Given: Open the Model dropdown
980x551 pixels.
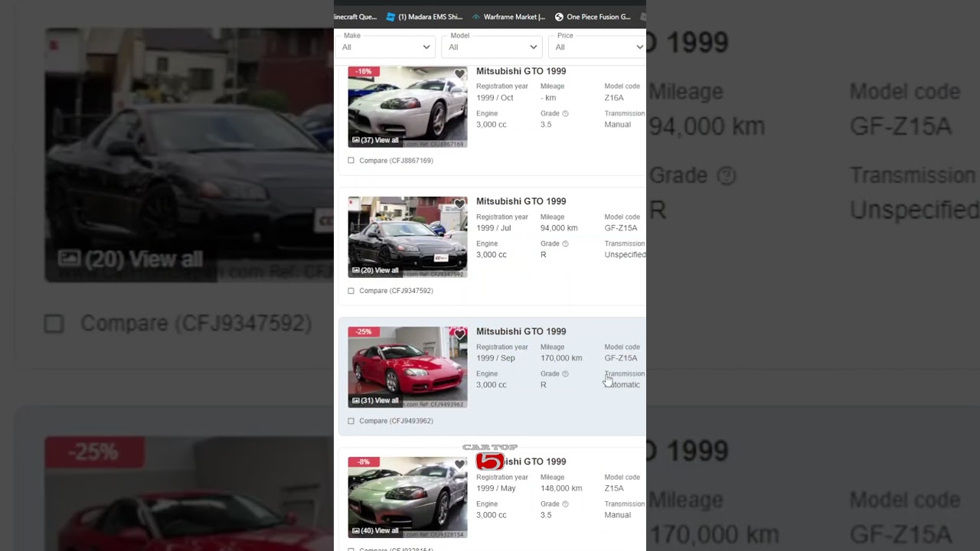Looking at the screenshot, I should click(492, 47).
